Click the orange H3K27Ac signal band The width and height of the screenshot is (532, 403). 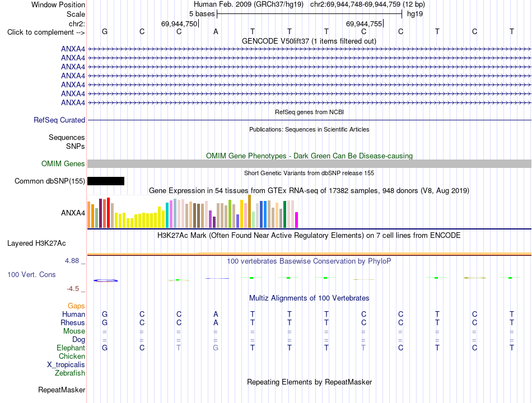pos(309,254)
